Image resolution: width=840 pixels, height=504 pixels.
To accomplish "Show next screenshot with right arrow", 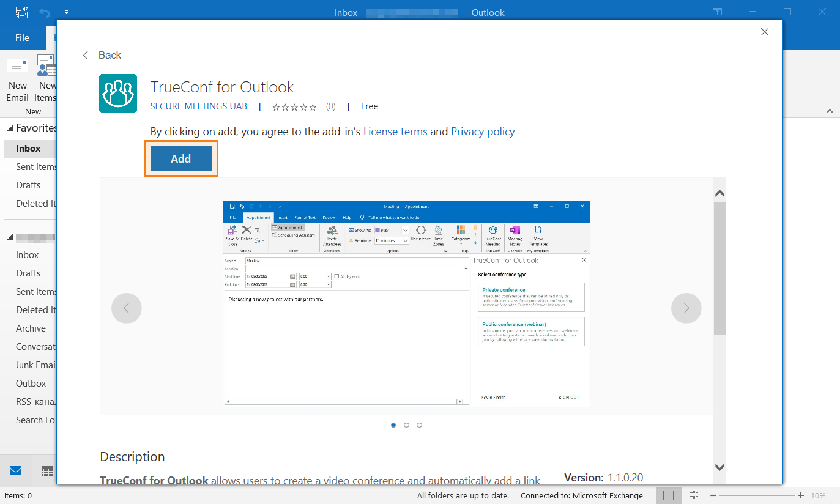I will click(x=686, y=308).
